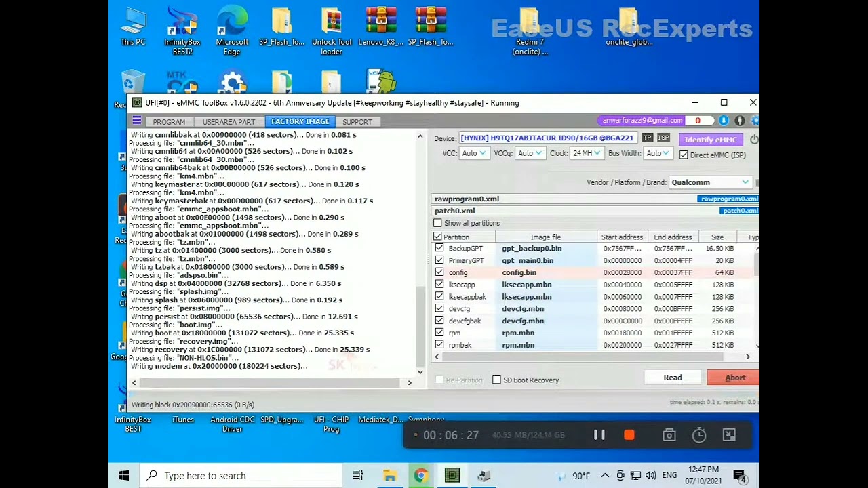Open the hamburger menu in eMMC ToolBox
Image resolution: width=868 pixels, height=488 pixels.
[x=136, y=121]
